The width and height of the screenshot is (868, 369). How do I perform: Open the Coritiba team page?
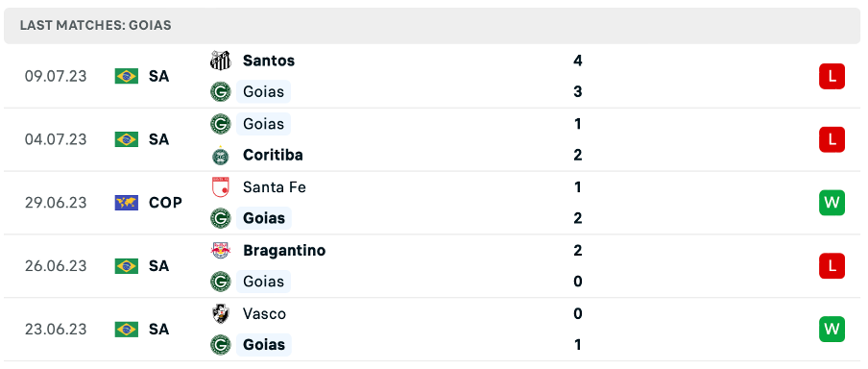(x=273, y=155)
